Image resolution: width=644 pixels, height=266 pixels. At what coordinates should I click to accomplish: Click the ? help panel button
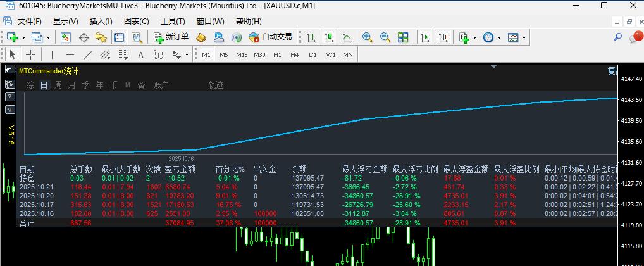[x=9, y=97]
